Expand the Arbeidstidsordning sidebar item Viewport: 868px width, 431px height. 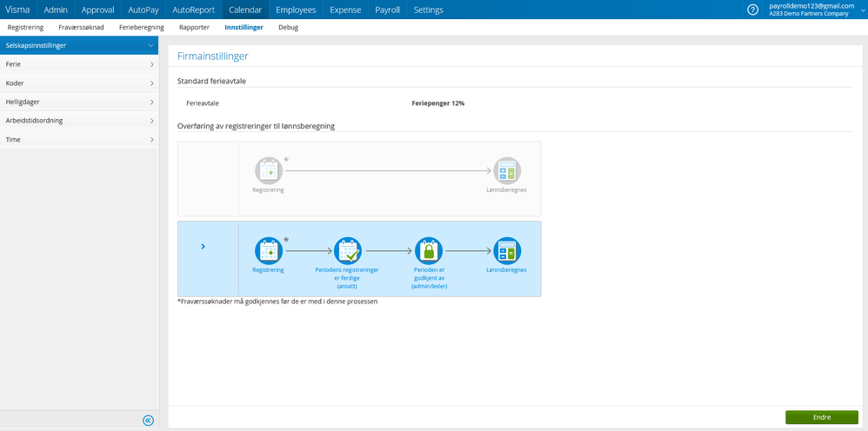coord(78,121)
